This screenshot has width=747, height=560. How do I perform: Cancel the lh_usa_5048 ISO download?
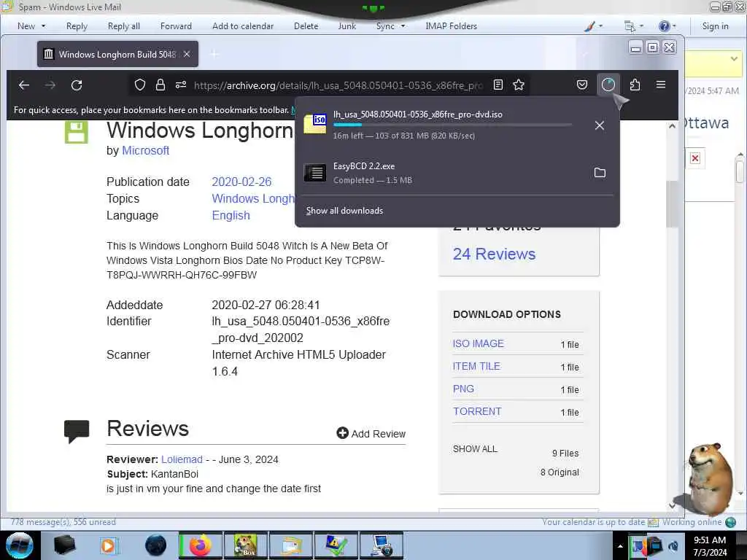600,125
